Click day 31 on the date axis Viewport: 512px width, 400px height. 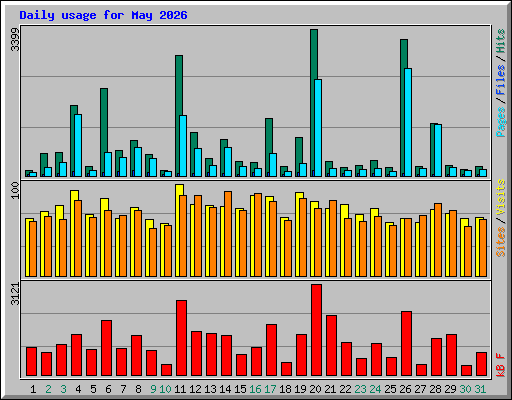pyautogui.click(x=480, y=389)
